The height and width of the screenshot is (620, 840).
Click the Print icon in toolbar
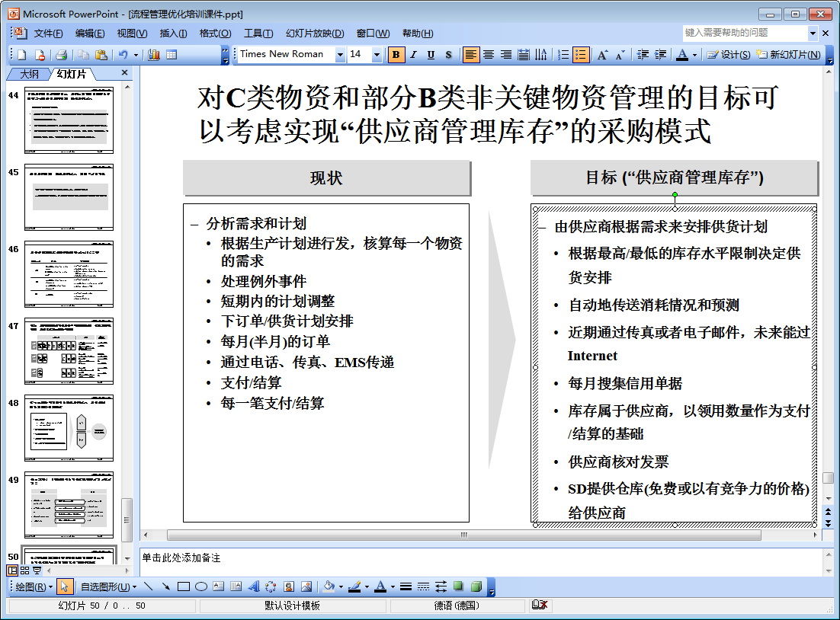pyautogui.click(x=61, y=55)
